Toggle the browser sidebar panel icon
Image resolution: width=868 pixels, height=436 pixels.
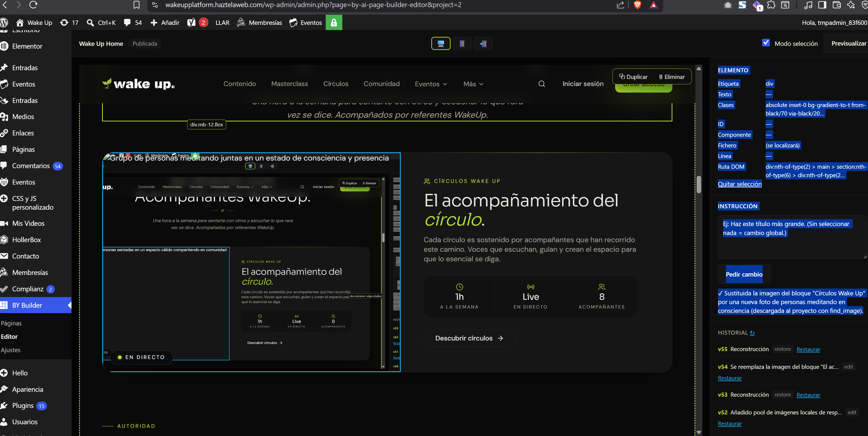[x=822, y=5]
